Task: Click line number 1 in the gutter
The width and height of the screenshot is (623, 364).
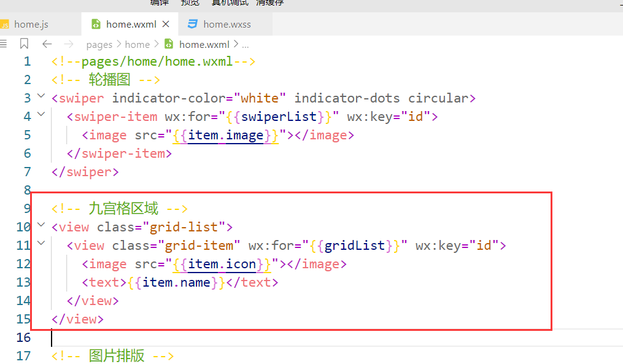Action: 27,61
